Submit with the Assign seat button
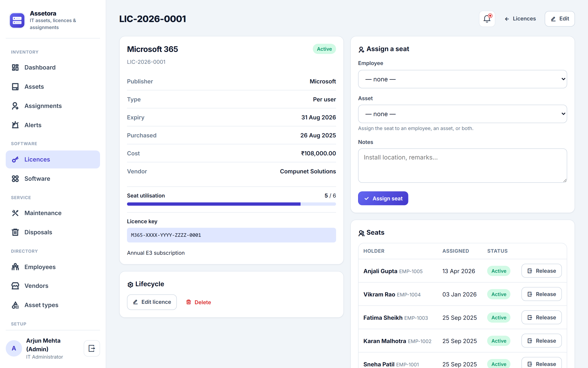This screenshot has height=368, width=588. [x=383, y=198]
